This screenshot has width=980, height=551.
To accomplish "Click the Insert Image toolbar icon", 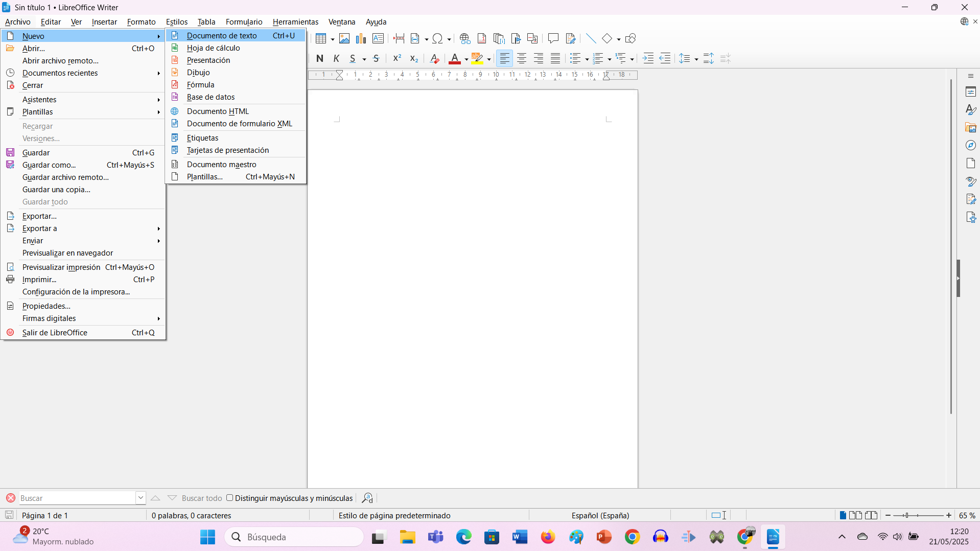I will (x=344, y=38).
